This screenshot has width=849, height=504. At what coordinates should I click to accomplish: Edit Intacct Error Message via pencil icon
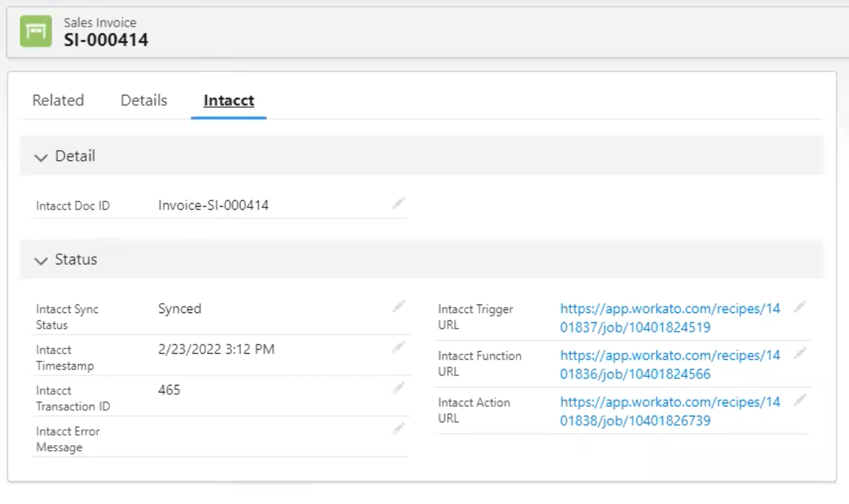[x=399, y=429]
